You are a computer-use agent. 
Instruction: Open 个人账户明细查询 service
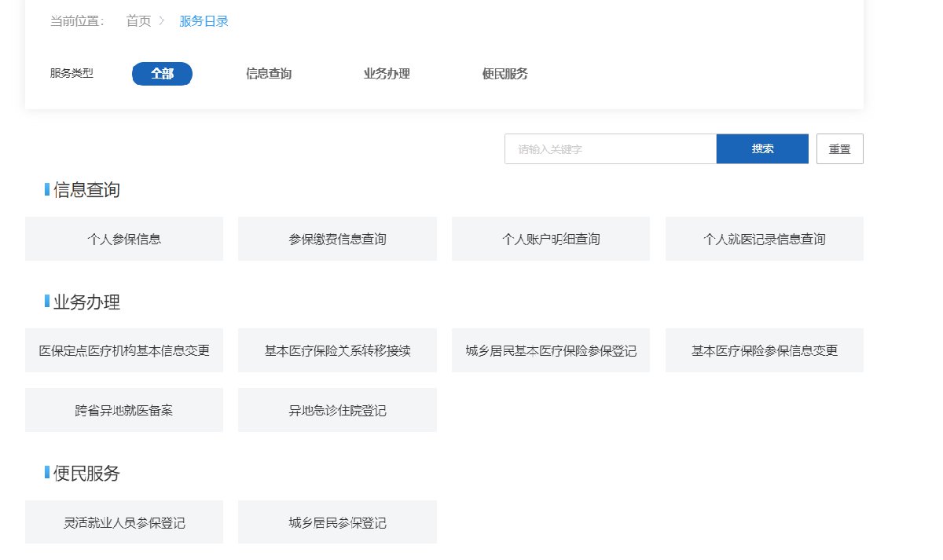[x=551, y=239]
